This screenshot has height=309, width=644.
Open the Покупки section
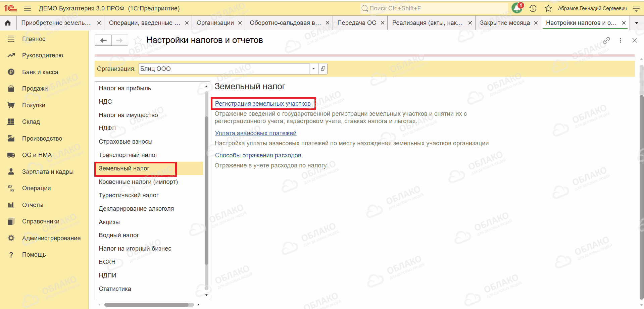[34, 105]
